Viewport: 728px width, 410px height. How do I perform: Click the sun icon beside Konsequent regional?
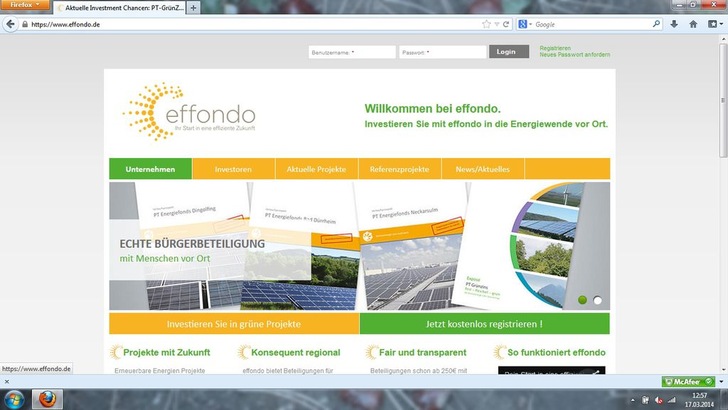pos(244,352)
